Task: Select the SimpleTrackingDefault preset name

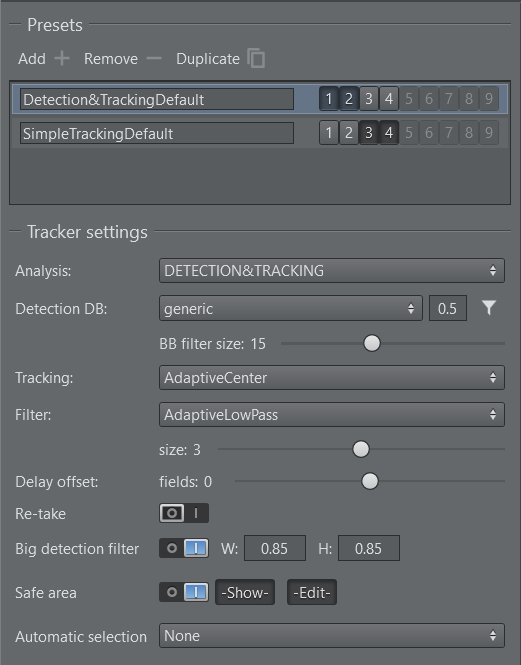Action: pyautogui.click(x=157, y=133)
